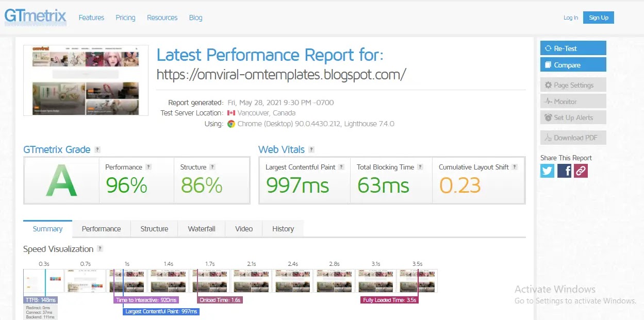Switch to the Performance tab

pos(102,229)
